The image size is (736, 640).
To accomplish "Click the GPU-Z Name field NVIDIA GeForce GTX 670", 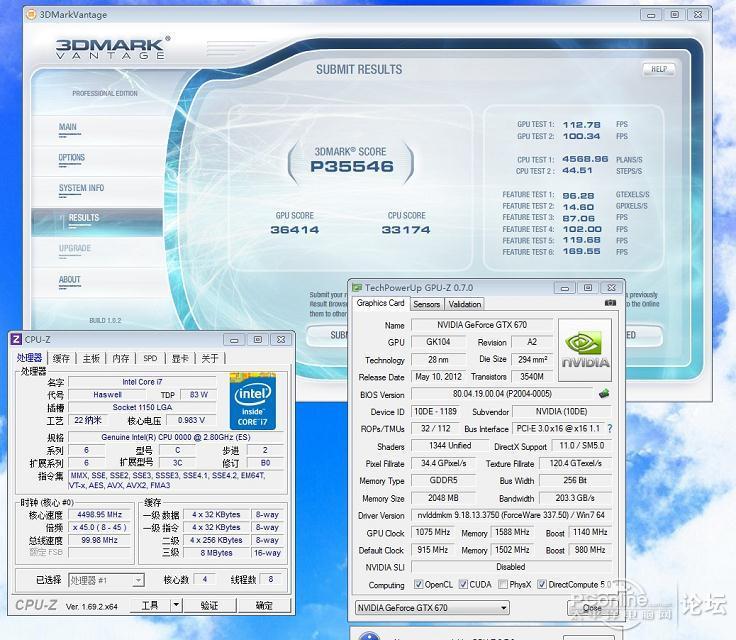I will pos(482,325).
